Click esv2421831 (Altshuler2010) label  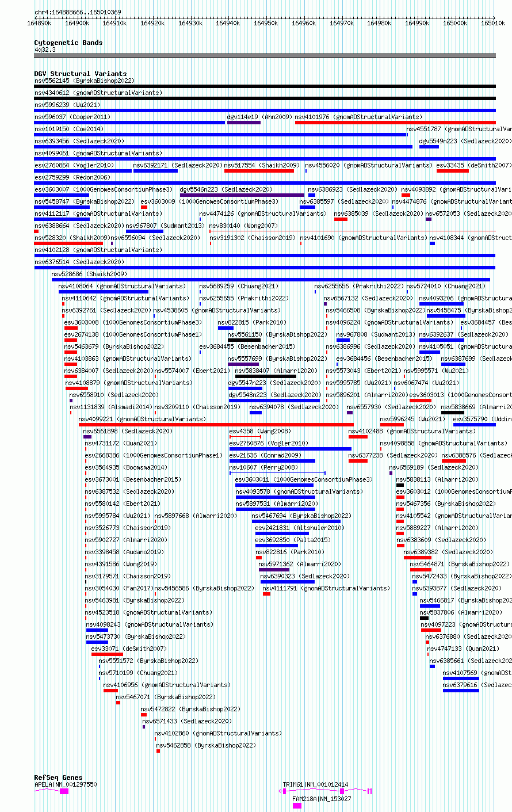pos(300,528)
